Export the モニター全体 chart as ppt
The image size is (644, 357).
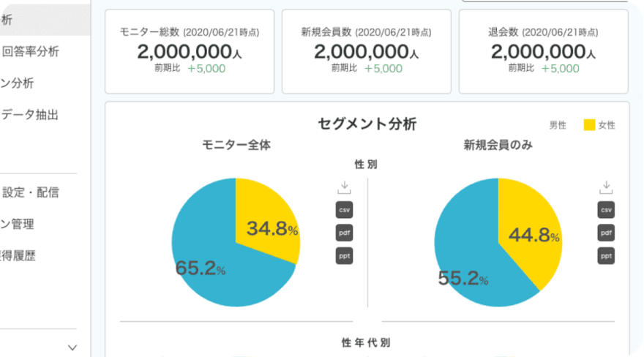(344, 256)
